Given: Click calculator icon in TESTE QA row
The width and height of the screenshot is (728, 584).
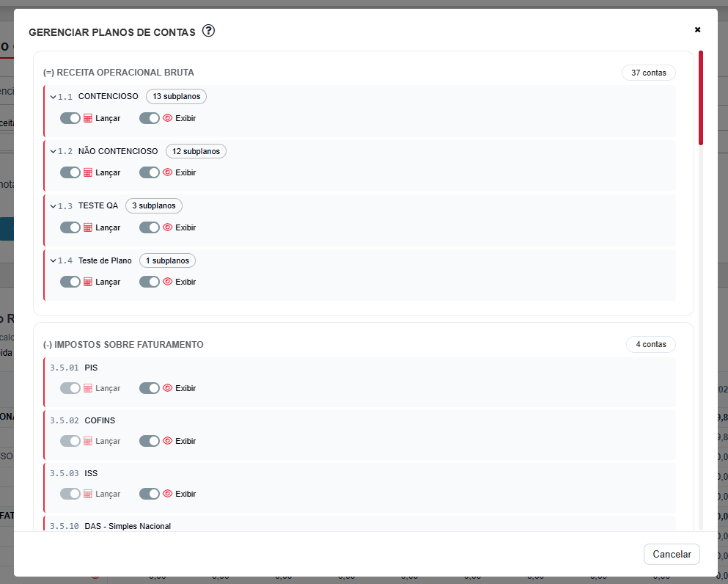Looking at the screenshot, I should tap(88, 227).
